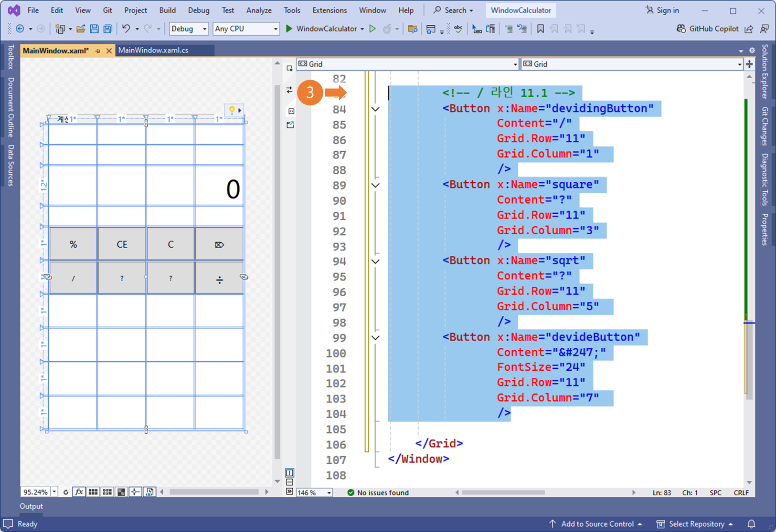Open the left Grid element dropdown
Image resolution: width=776 pixels, height=532 pixels.
[407, 64]
